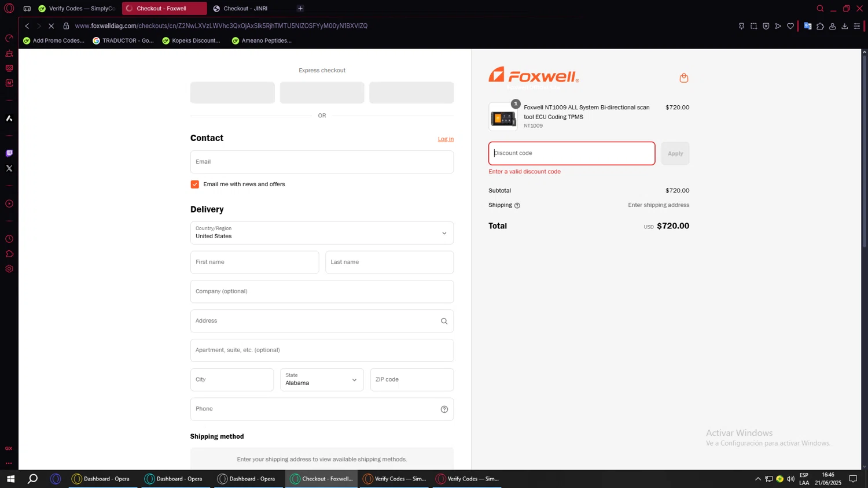The width and height of the screenshot is (868, 488).
Task: Stop loading the current page
Action: [51, 26]
